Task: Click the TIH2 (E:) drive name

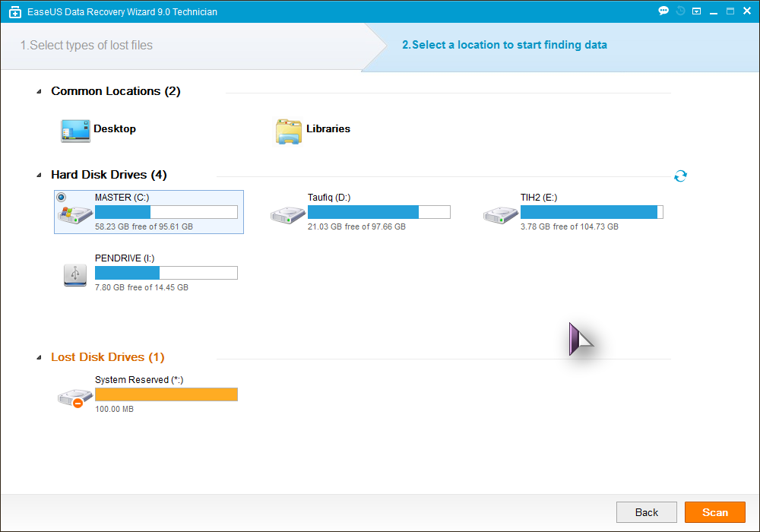Action: pyautogui.click(x=539, y=197)
